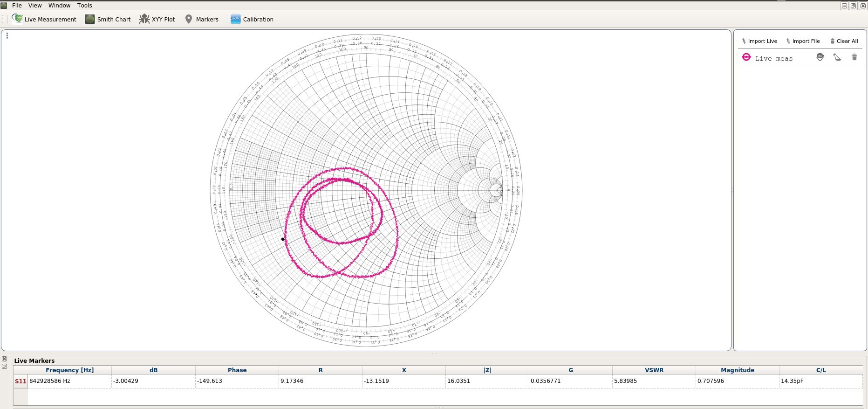This screenshot has width=868, height=409.
Task: Open the Calibration tool
Action: click(x=252, y=19)
